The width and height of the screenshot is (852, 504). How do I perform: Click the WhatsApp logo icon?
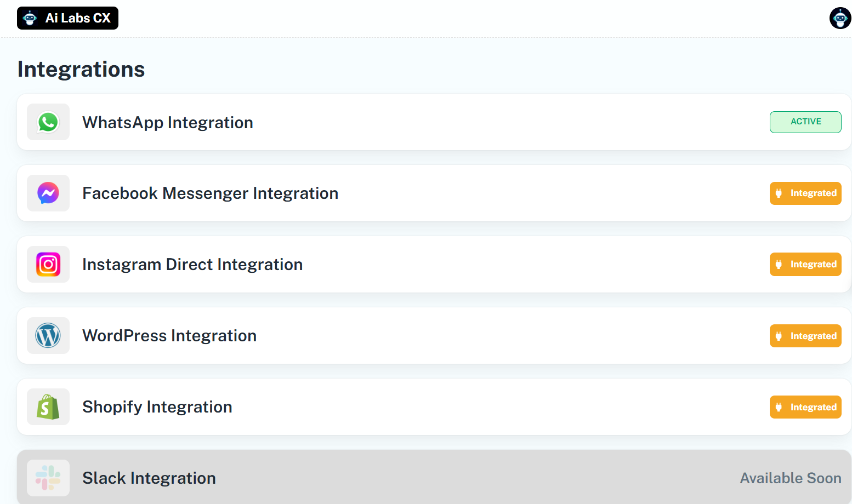click(x=48, y=122)
